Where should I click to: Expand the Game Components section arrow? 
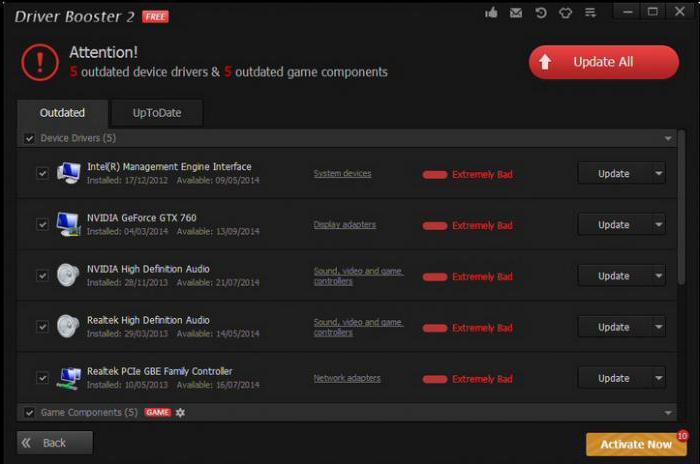(668, 413)
